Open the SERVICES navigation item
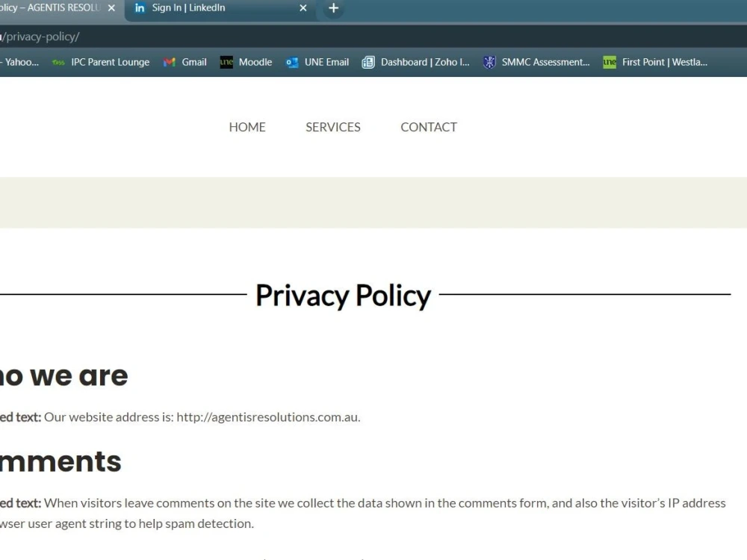747x560 pixels. [333, 127]
